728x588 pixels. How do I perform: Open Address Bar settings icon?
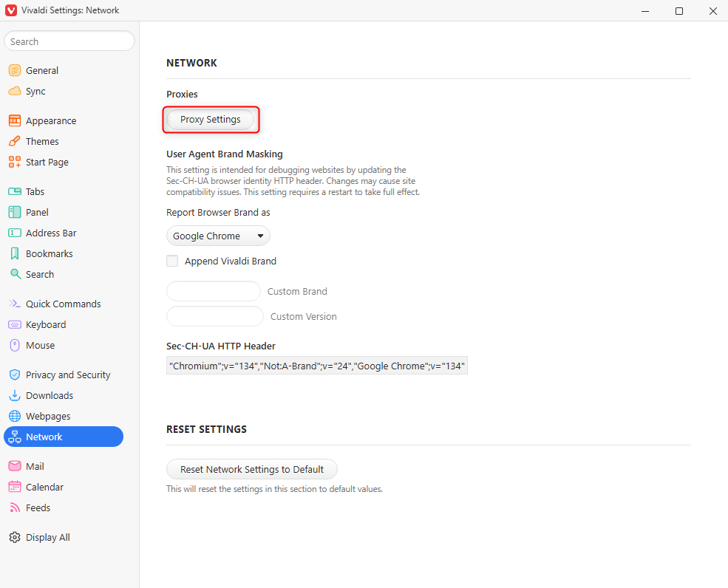click(x=15, y=233)
